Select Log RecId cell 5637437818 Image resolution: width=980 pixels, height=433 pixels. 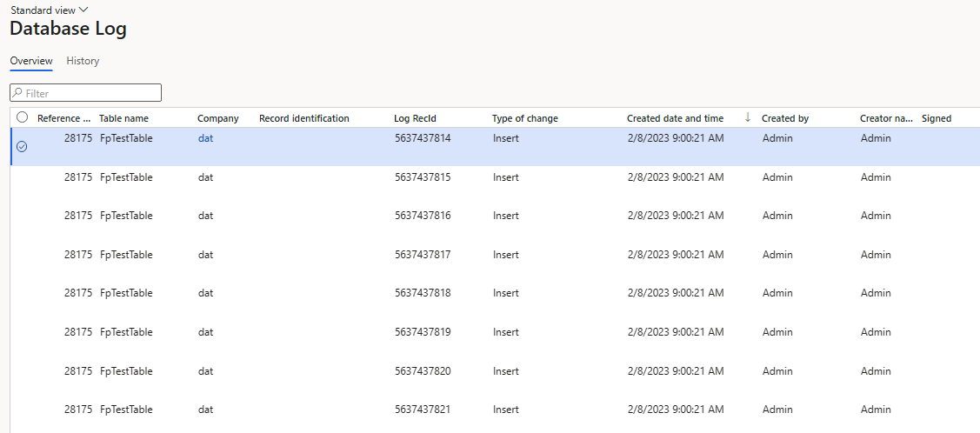tap(423, 293)
